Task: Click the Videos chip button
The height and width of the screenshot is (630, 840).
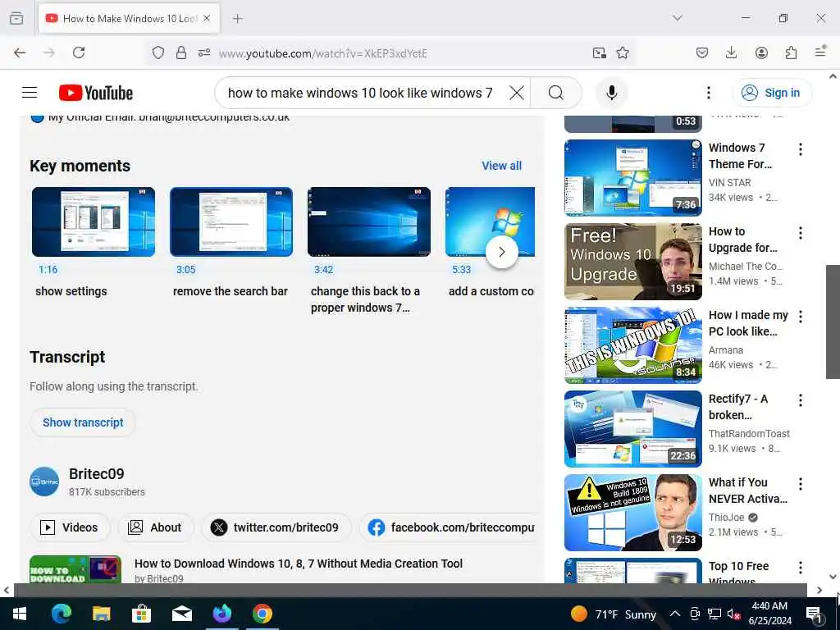Action: coord(70,527)
